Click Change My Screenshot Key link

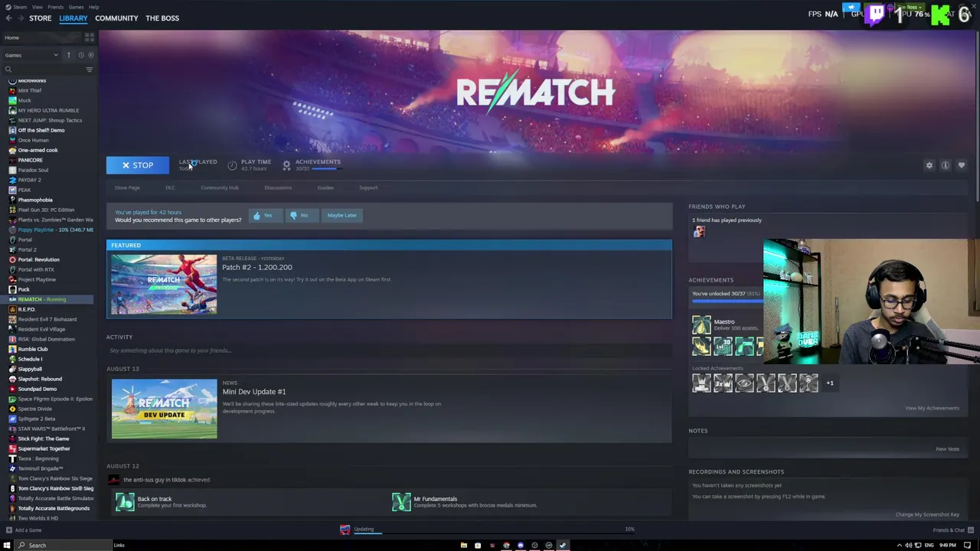point(927,514)
